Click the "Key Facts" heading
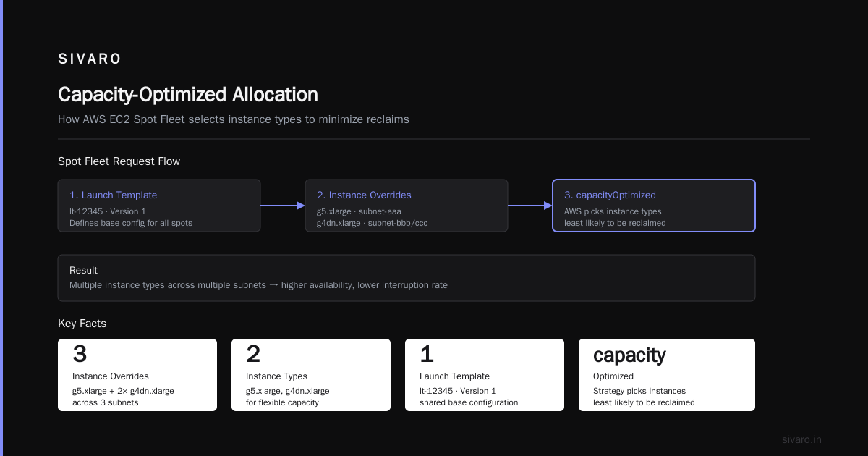This screenshot has width=868, height=456. coord(82,324)
